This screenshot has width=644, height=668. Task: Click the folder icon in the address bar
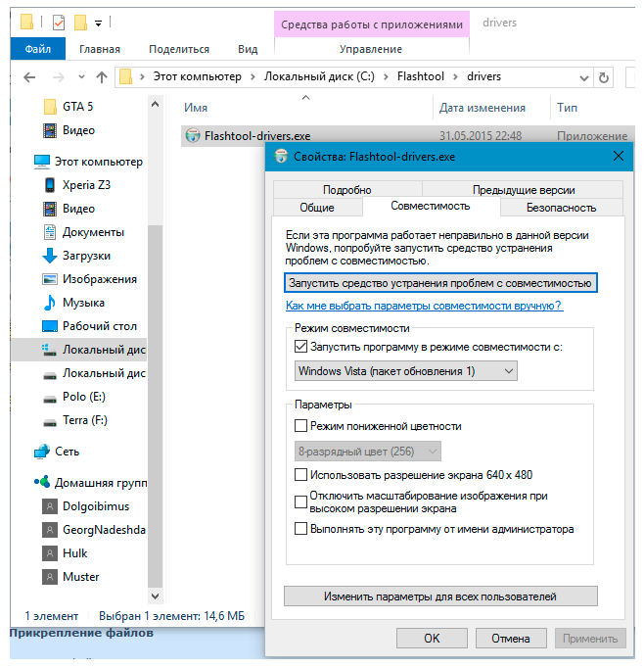pyautogui.click(x=125, y=76)
